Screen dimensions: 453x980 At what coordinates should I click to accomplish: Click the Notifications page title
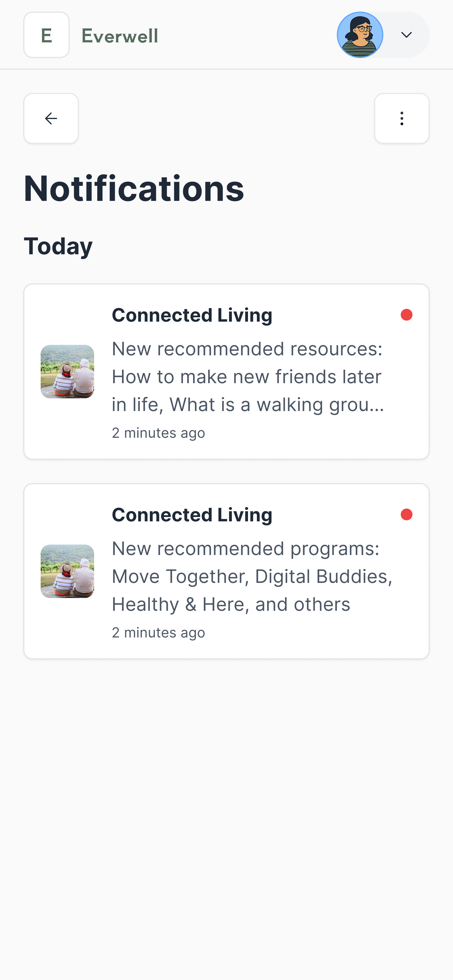134,189
